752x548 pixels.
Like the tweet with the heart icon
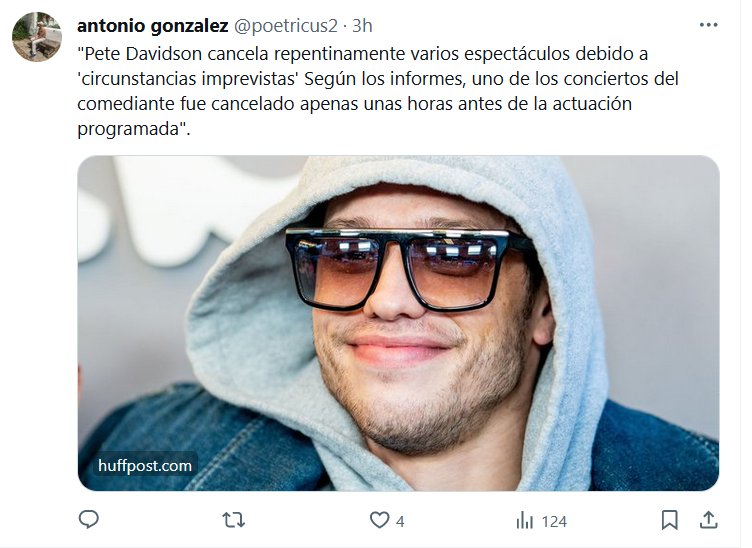click(379, 520)
